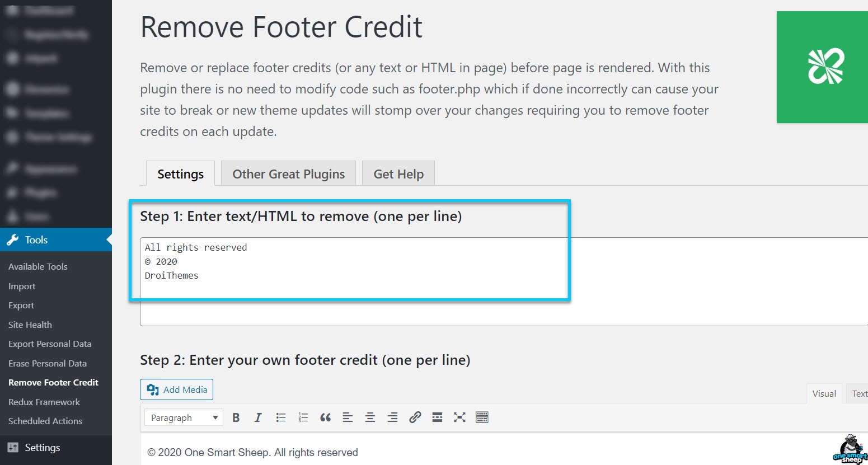Open the Get Help tab
This screenshot has width=868, height=465.
398,173
